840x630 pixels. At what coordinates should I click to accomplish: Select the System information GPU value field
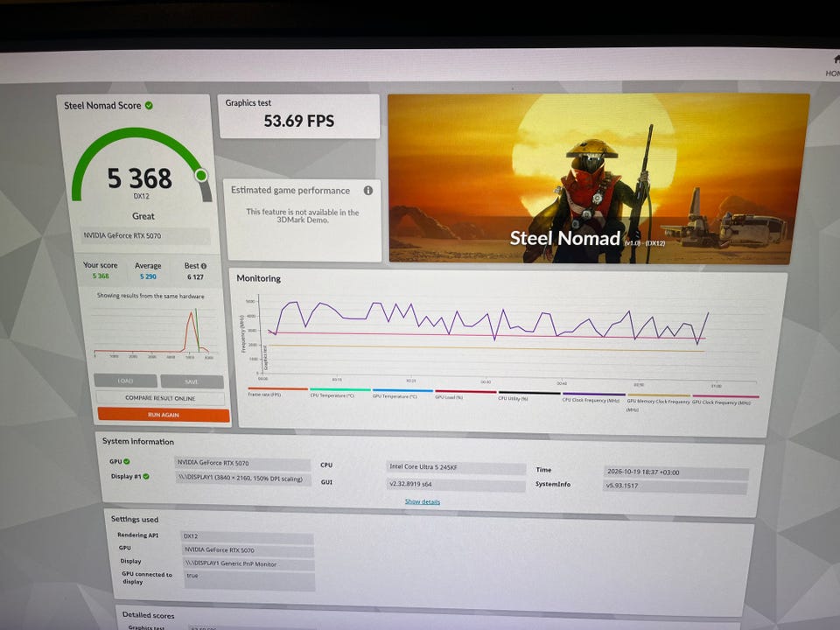tap(242, 463)
